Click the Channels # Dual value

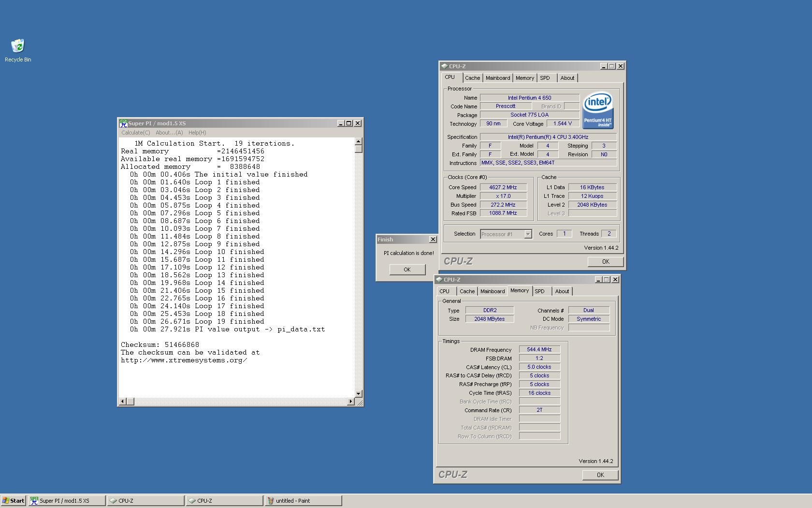[x=589, y=310]
